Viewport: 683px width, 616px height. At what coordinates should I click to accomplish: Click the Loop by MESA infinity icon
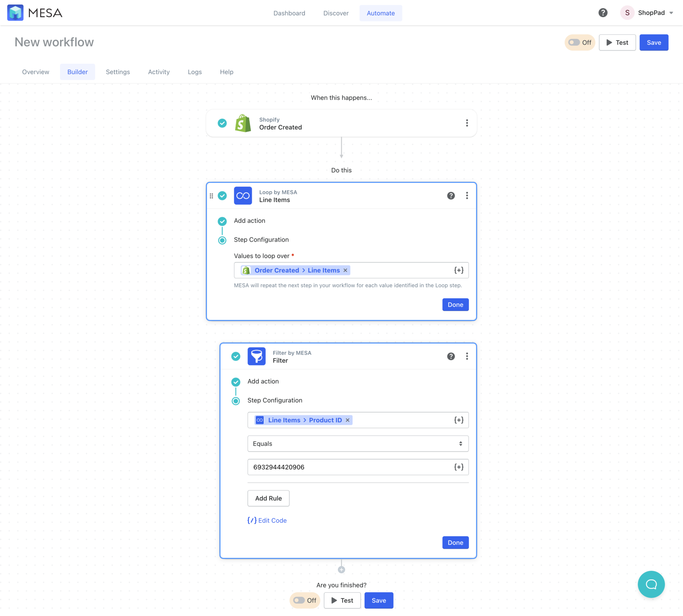tap(243, 195)
